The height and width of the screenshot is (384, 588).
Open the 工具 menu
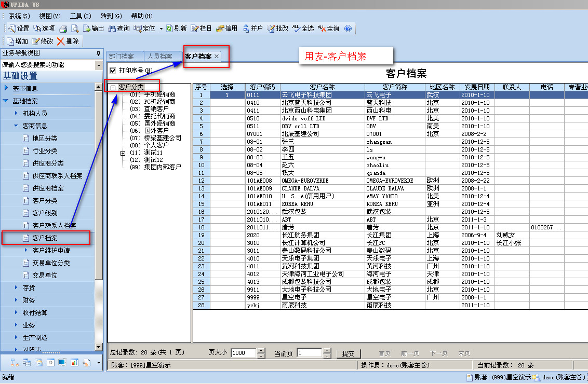80,16
